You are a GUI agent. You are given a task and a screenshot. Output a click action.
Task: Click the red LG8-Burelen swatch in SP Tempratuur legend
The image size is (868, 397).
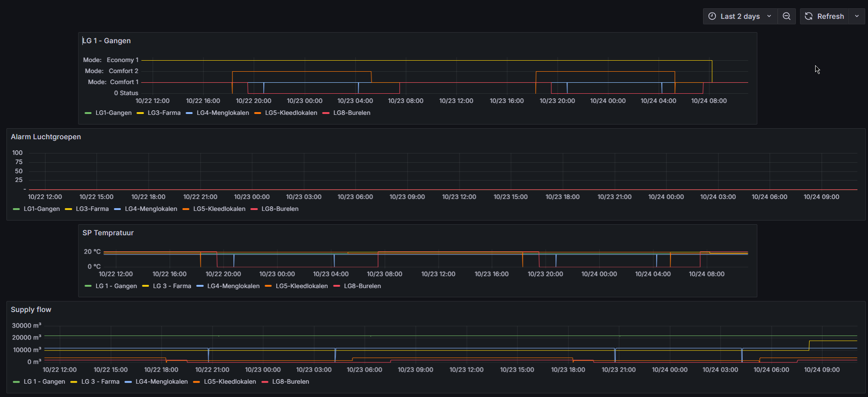(337, 286)
